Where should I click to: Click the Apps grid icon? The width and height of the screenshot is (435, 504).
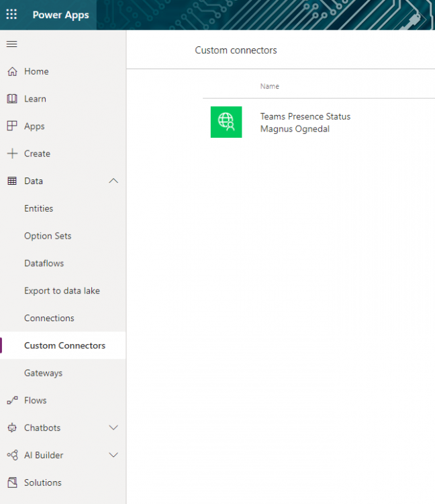pyautogui.click(x=11, y=126)
